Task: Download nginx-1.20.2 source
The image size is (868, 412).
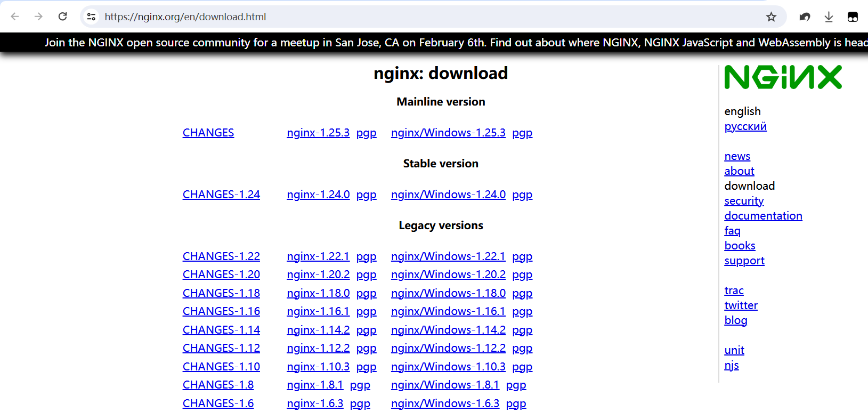Action: tap(318, 274)
